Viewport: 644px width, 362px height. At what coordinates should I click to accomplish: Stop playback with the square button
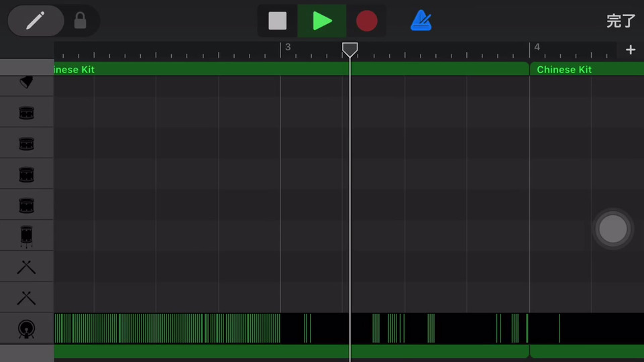coord(277,21)
